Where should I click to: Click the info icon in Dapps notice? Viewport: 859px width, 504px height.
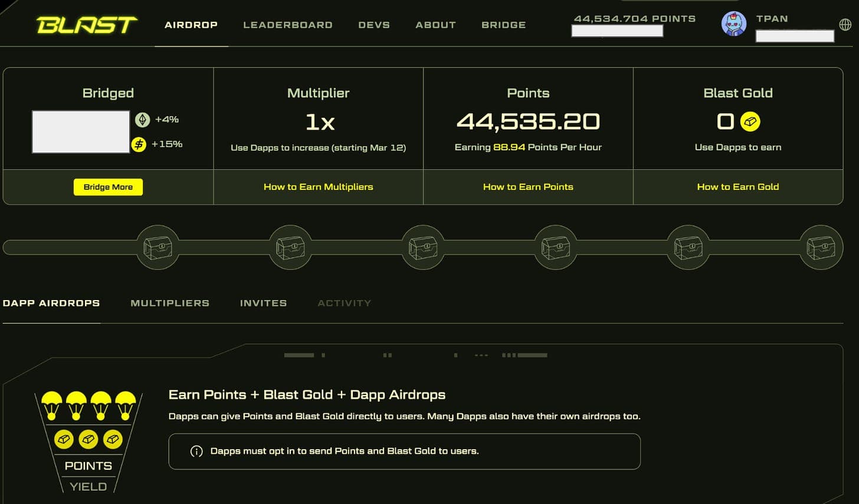coord(196,451)
